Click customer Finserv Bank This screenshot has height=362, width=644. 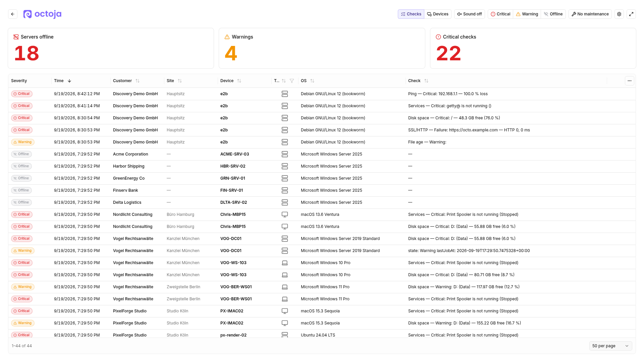coord(125,190)
